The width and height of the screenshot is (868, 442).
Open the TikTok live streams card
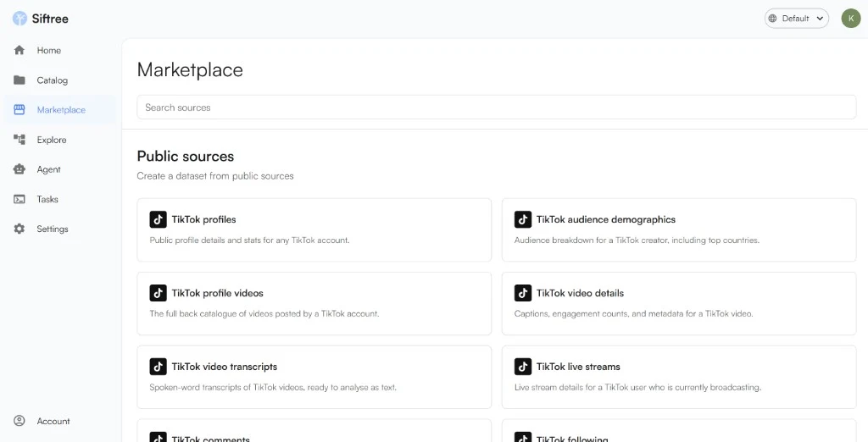pos(679,377)
